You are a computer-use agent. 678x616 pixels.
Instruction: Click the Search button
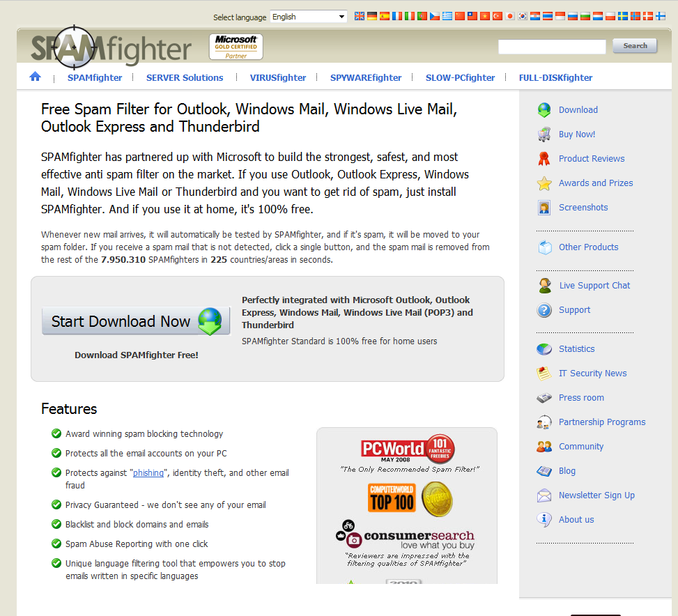click(635, 46)
